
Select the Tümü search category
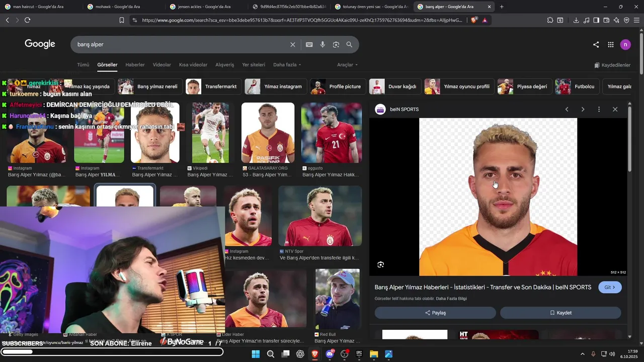click(x=83, y=65)
